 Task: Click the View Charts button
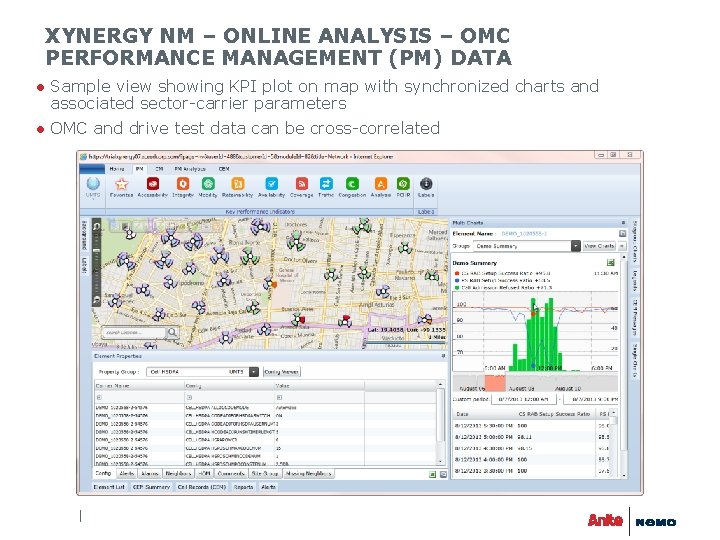(x=599, y=246)
